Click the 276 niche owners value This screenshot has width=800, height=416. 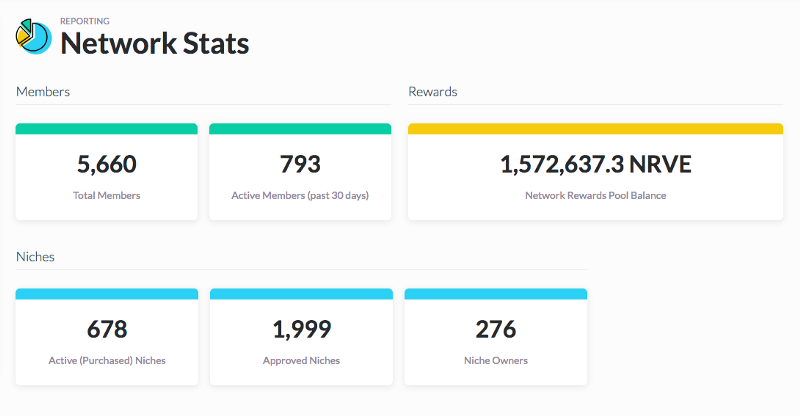pyautogui.click(x=496, y=329)
